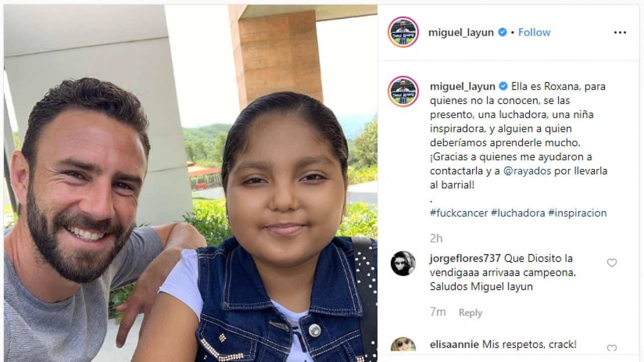The width and height of the screenshot is (644, 362).
Task: Open the #luchadora hashtag
Action: tap(518, 213)
